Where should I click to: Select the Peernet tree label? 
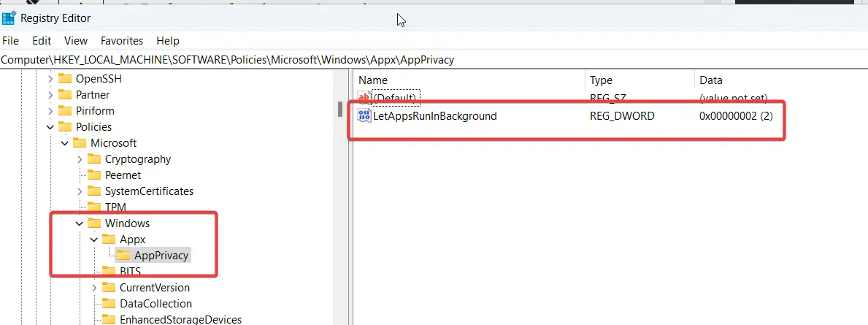tap(123, 175)
